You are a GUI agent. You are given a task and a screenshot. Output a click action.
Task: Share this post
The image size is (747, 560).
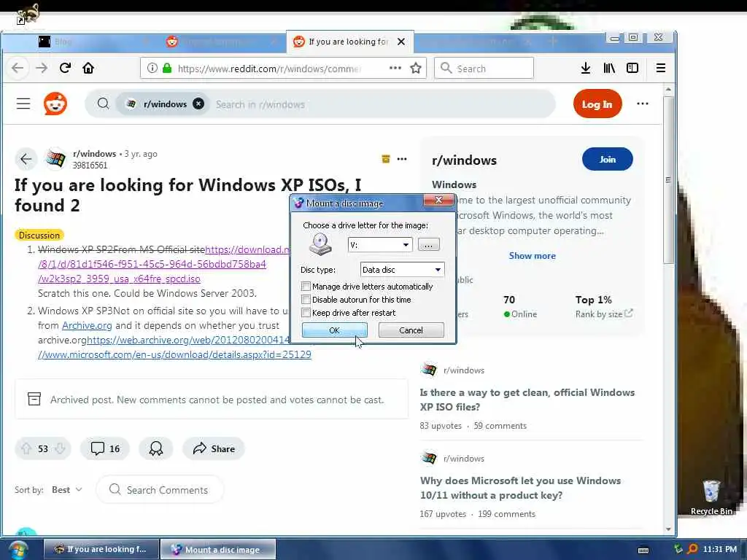point(214,448)
